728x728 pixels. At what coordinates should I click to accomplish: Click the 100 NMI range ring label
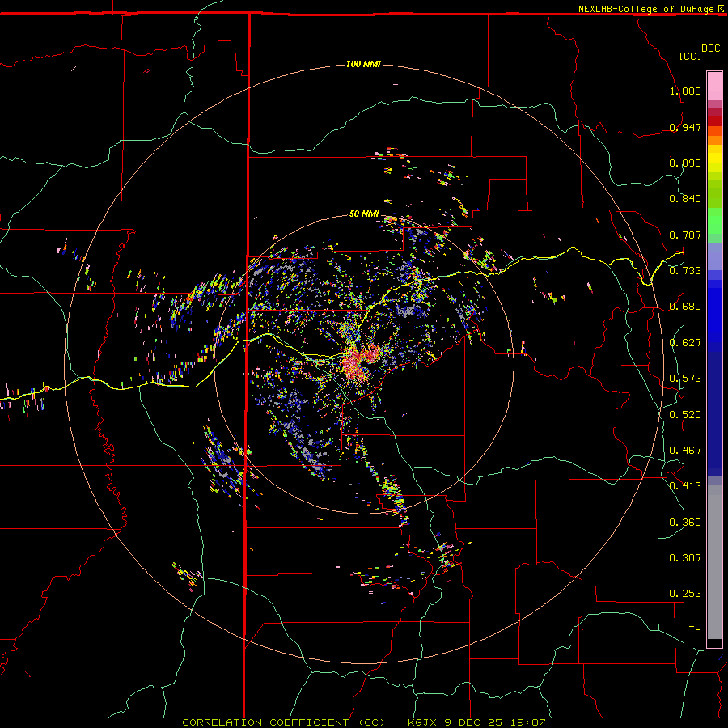click(x=363, y=64)
